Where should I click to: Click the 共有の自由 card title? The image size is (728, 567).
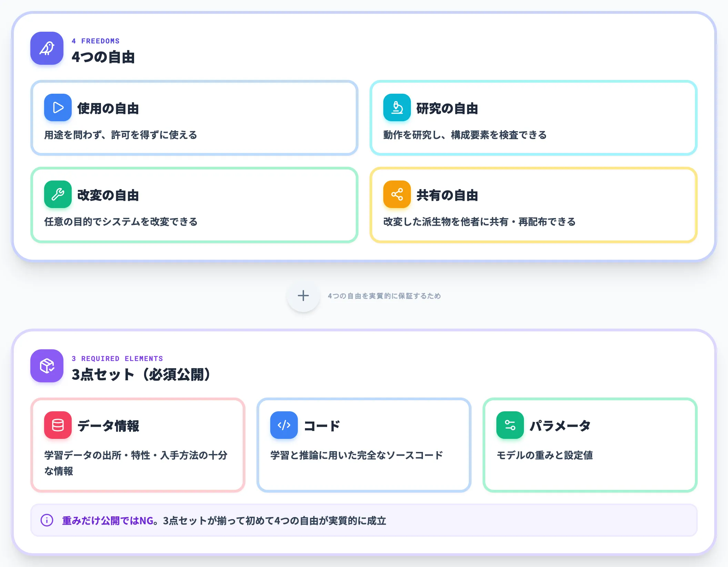pyautogui.click(x=447, y=195)
